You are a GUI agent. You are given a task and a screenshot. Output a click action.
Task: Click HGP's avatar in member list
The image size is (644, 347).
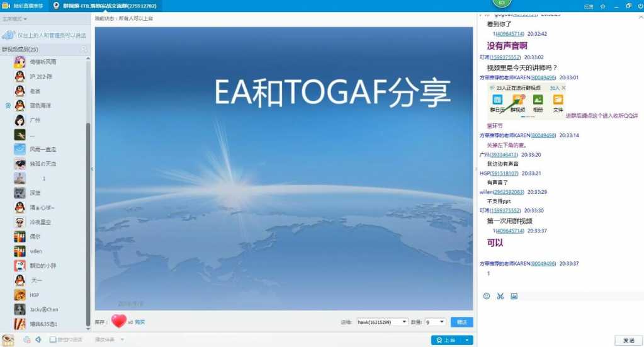[x=20, y=295]
